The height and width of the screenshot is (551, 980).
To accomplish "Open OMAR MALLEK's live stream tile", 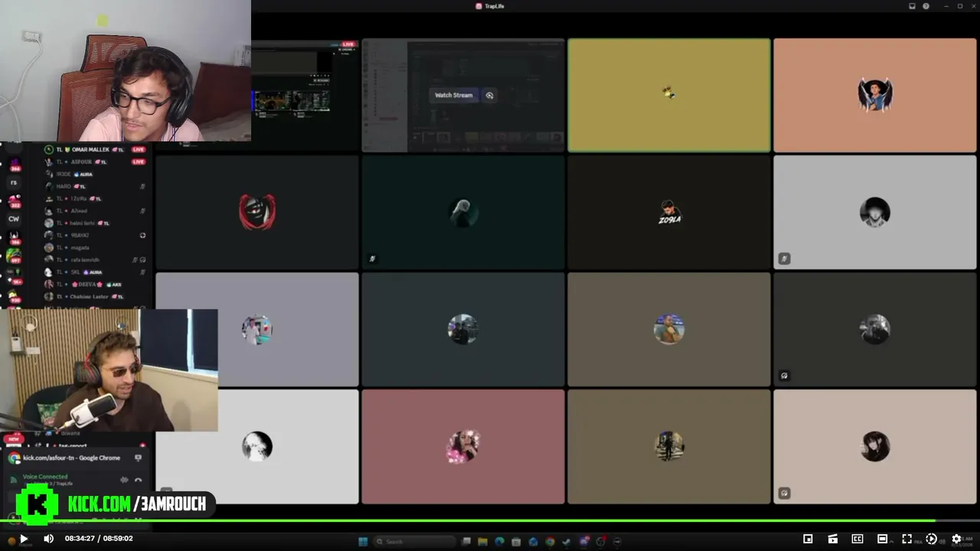I will tap(305, 96).
